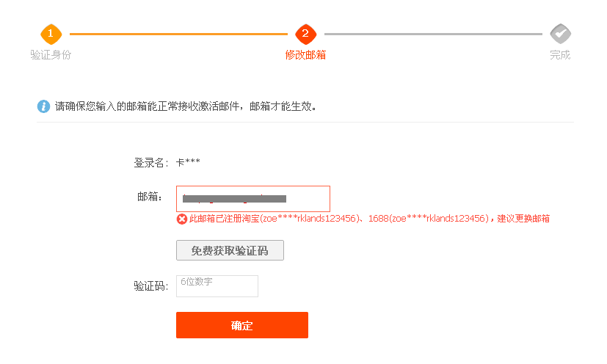Image resolution: width=607 pixels, height=364 pixels.
Task: Select the 完成 step label
Action: pos(560,55)
